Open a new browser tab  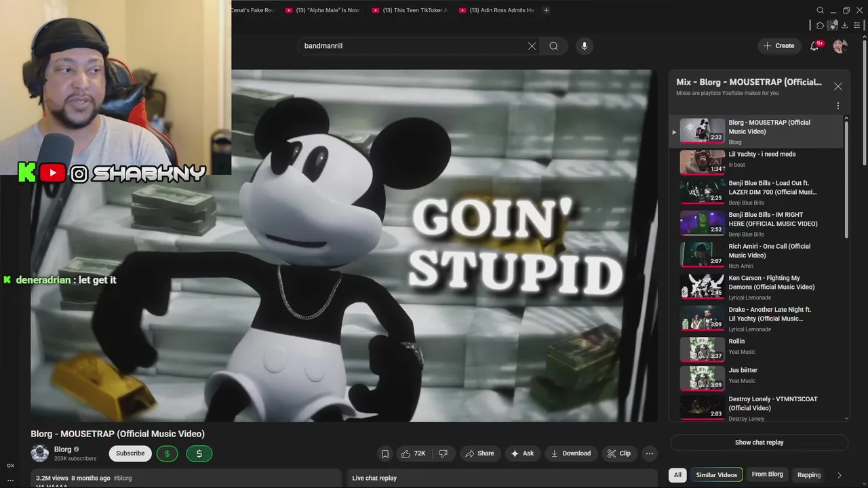pyautogui.click(x=546, y=10)
